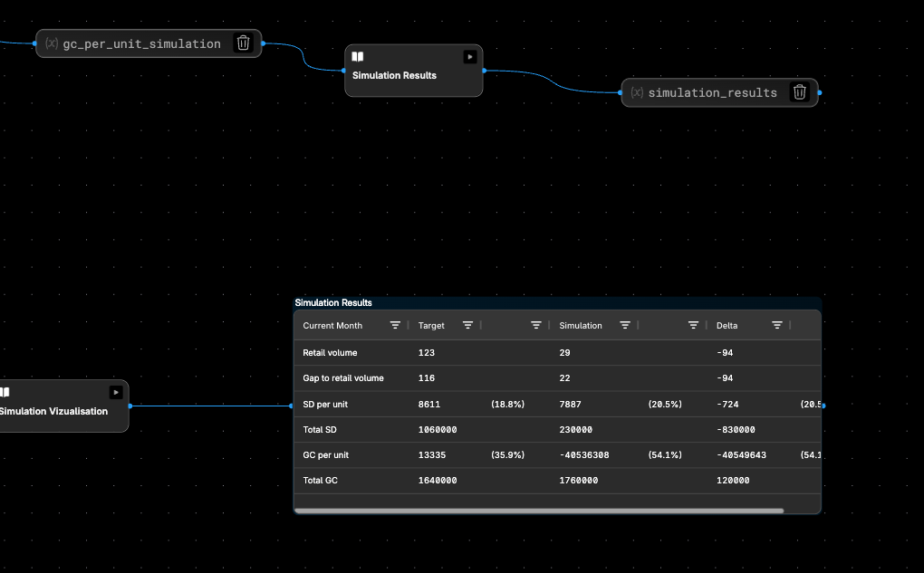Click the Simulation Results table title
The width and height of the screenshot is (924, 573).
333,302
